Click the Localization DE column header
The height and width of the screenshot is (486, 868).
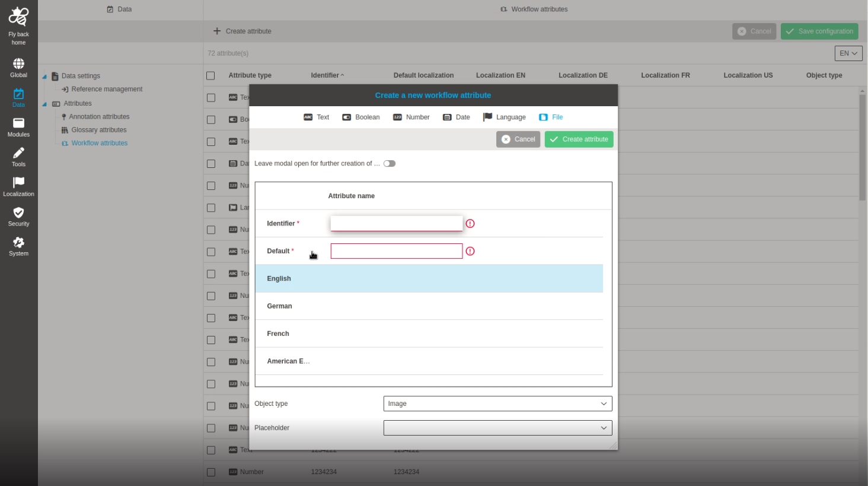[583, 75]
